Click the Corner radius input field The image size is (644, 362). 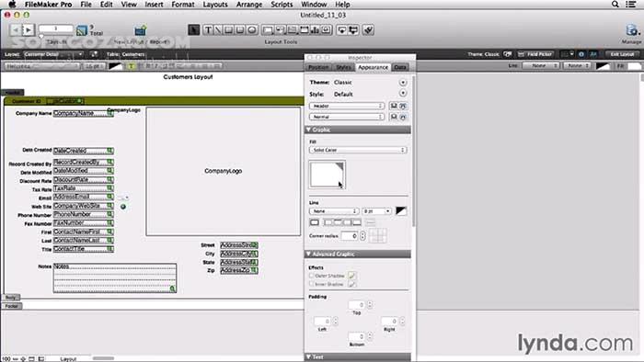click(x=350, y=236)
